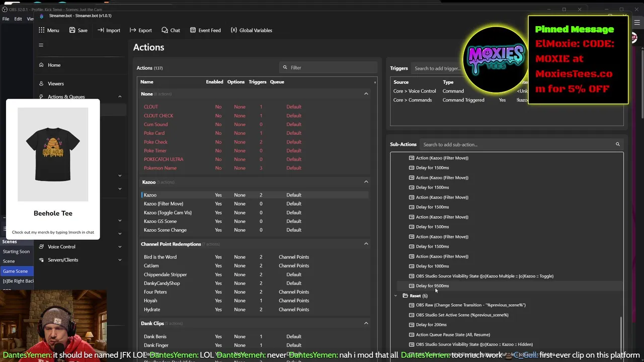644x362 pixels.
Task: Select the CatJam action
Action: click(254, 265)
